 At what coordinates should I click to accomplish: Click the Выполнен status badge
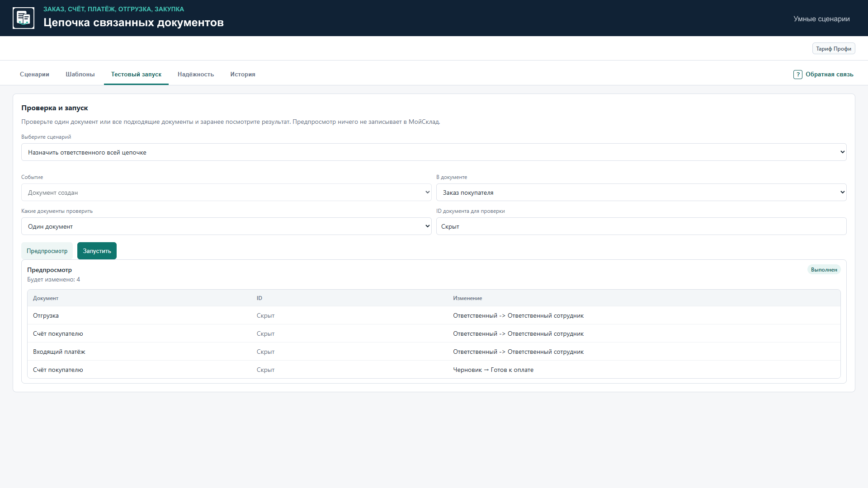pos(824,270)
